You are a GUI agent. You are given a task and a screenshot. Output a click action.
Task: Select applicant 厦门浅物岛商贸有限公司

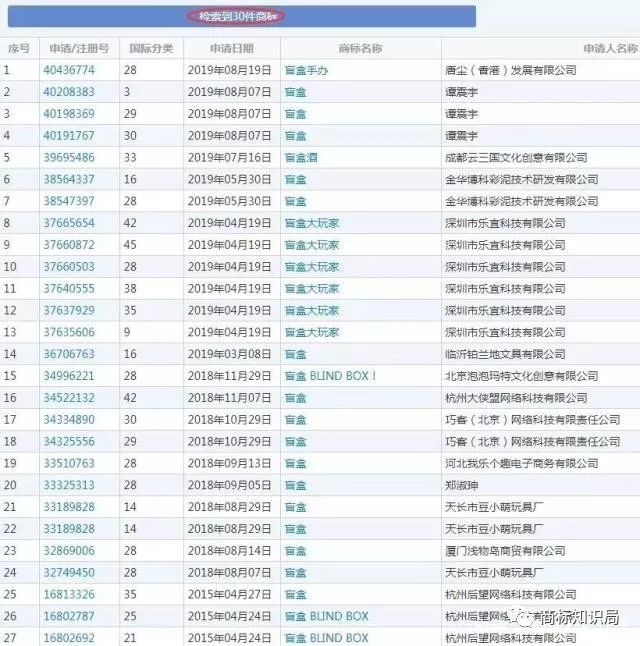point(505,551)
